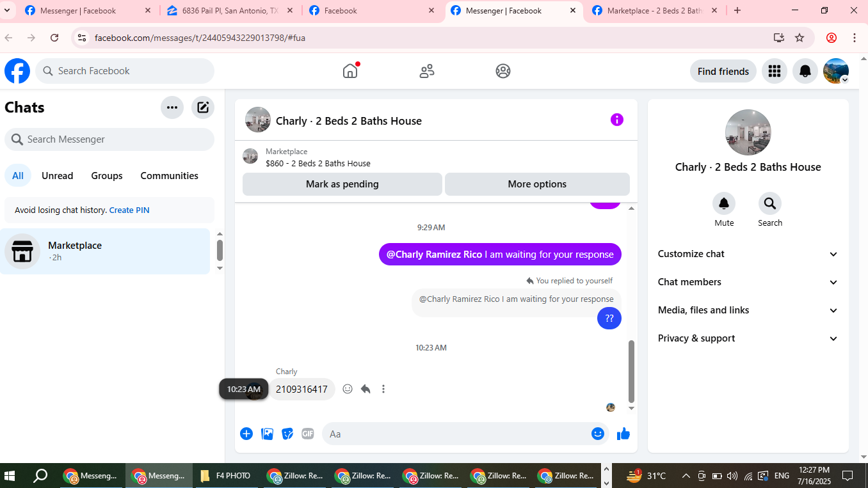Open the volume control in system tray
The width and height of the screenshot is (868, 488).
[x=732, y=476]
